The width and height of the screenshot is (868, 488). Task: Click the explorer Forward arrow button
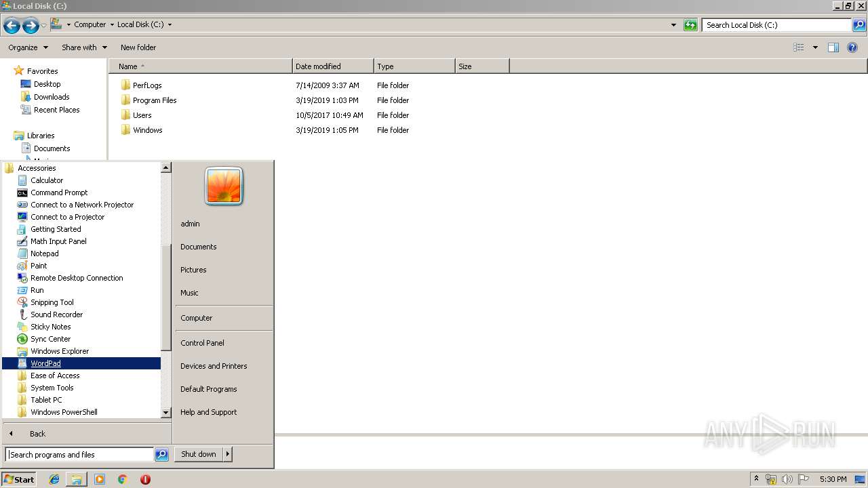click(31, 26)
